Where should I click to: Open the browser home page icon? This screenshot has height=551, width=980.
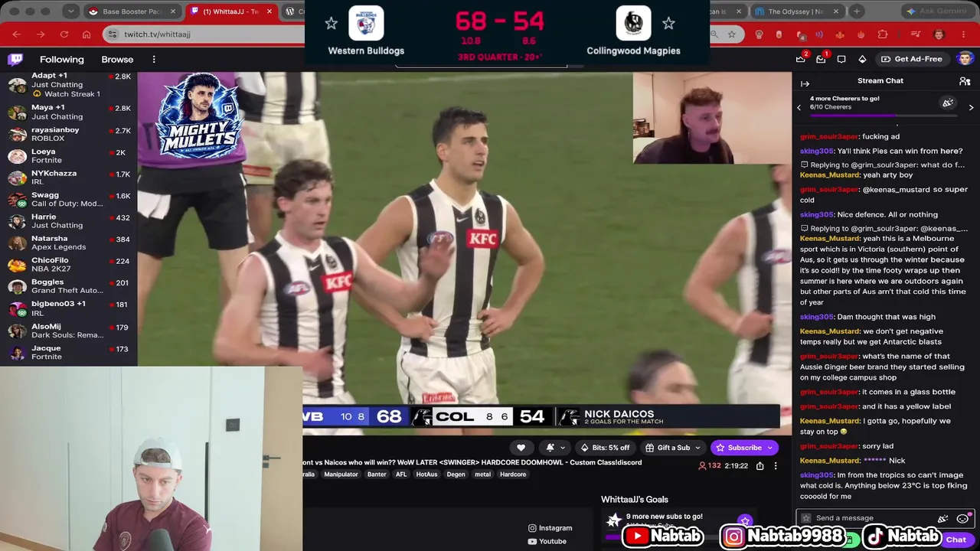87,34
